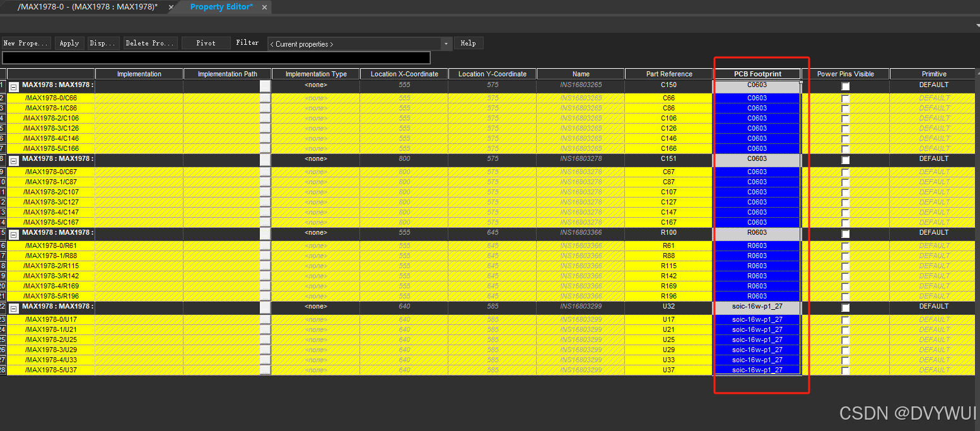Open browse button in /MAX1978-0/C66 row
This screenshot has width=980, height=431.
click(265, 98)
